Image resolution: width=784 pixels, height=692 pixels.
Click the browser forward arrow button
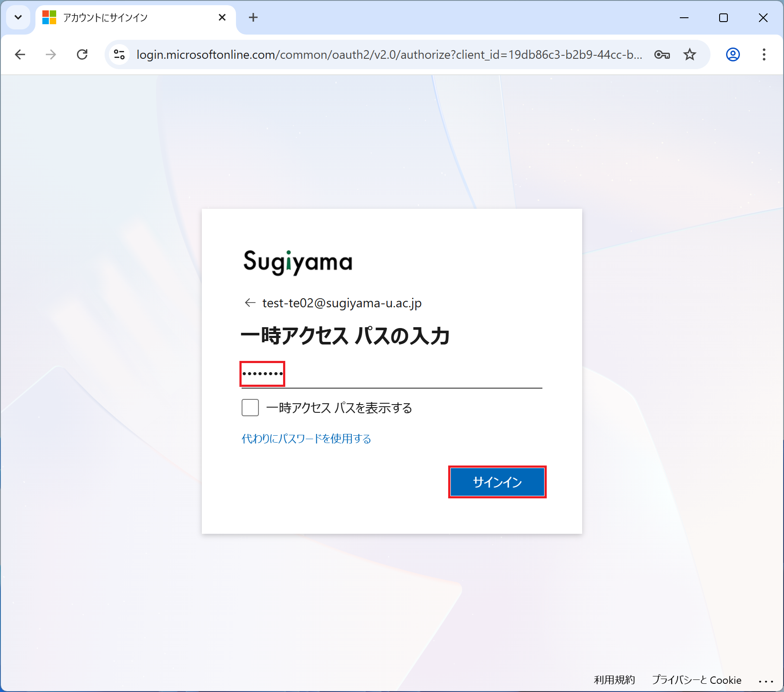[51, 54]
